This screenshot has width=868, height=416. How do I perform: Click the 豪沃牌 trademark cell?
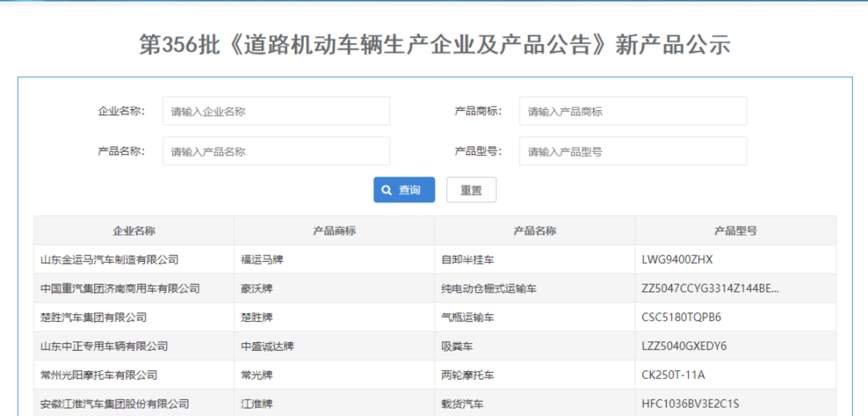(334, 288)
